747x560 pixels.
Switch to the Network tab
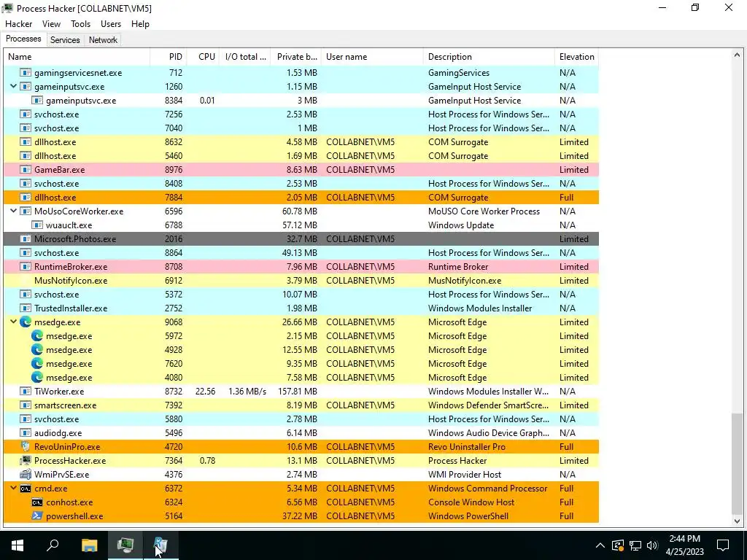click(103, 40)
